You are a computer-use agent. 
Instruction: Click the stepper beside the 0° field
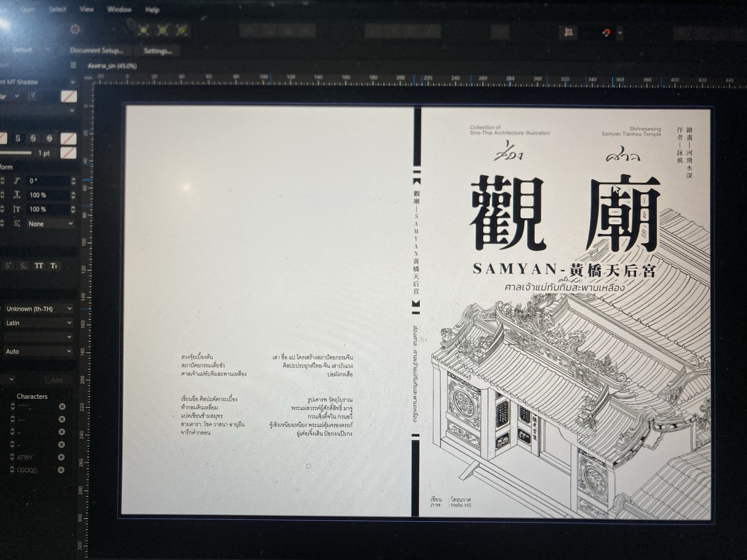point(73,181)
